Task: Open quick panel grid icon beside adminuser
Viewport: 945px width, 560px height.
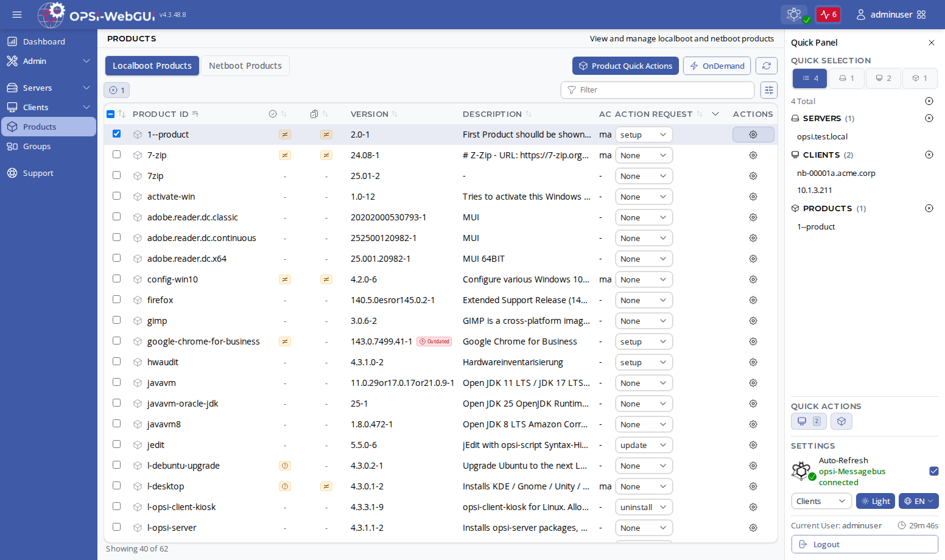Action: point(921,15)
